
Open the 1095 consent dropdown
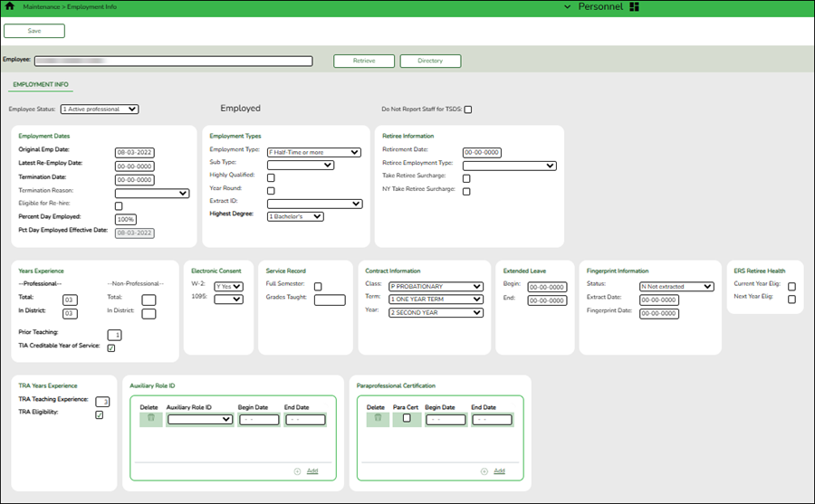click(x=229, y=300)
